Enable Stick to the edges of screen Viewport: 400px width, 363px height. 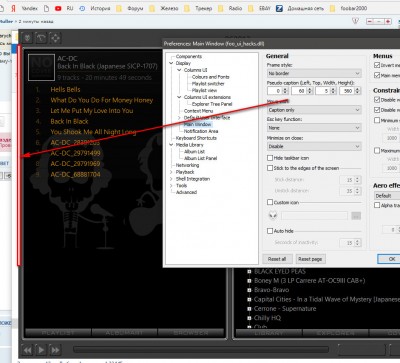(x=270, y=168)
